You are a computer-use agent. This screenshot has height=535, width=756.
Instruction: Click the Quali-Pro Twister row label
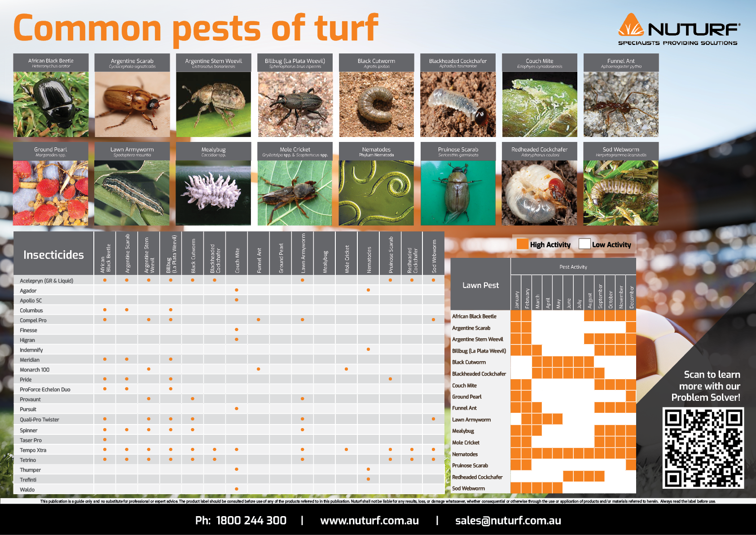coord(40,420)
